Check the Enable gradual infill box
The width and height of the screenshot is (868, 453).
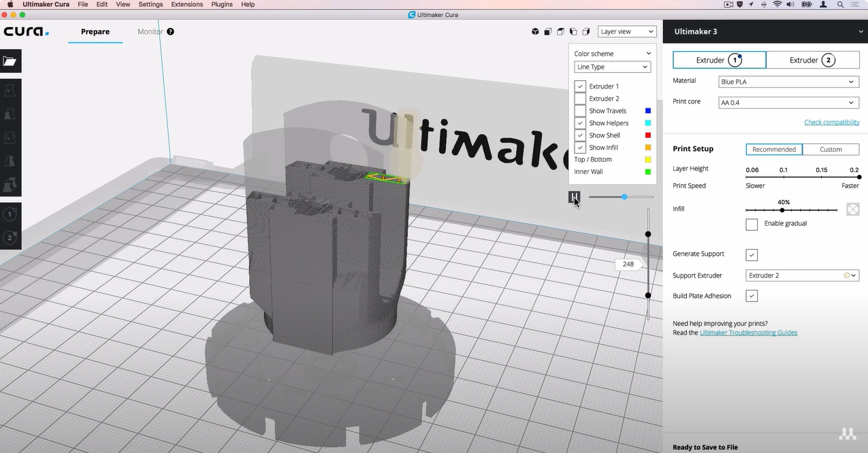coord(751,224)
